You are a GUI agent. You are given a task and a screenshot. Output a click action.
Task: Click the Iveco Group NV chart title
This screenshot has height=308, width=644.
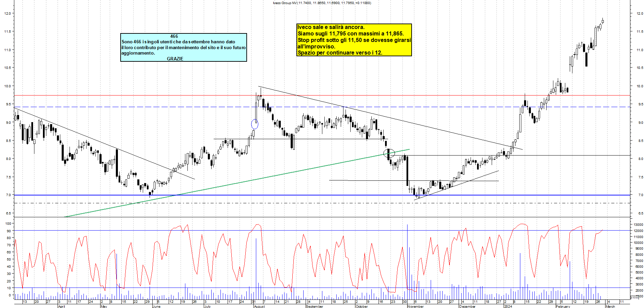[322, 3]
